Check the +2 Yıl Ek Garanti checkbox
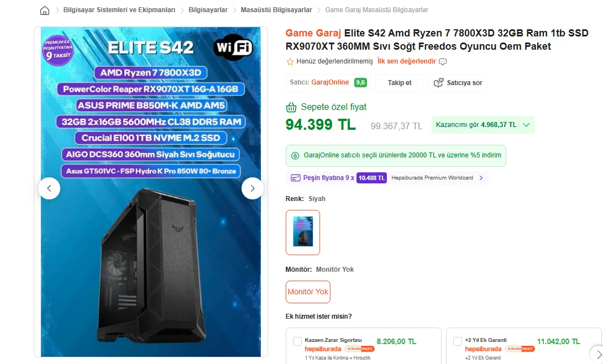The height and width of the screenshot is (364, 603). tap(457, 341)
